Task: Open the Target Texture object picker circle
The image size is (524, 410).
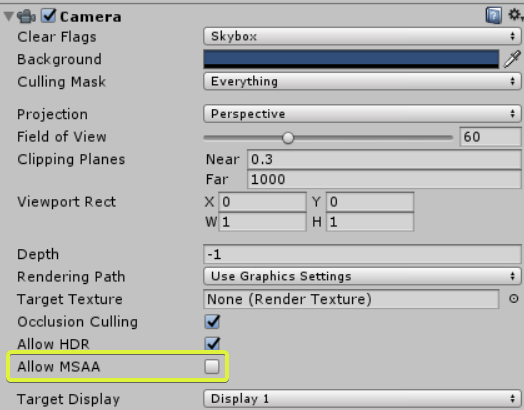Action: coord(514,298)
